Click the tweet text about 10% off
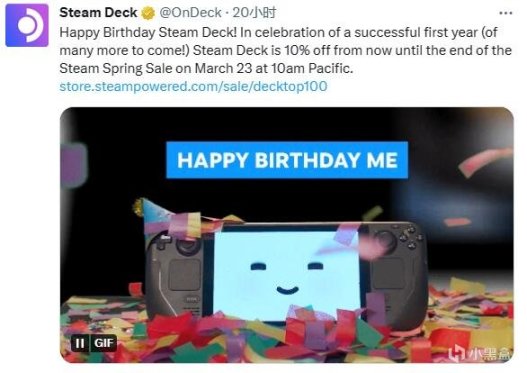The image size is (527, 373). tap(286, 50)
